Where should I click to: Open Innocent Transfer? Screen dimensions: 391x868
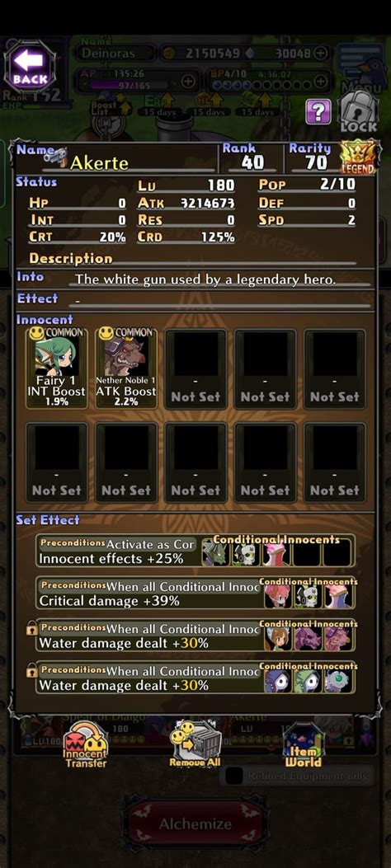tap(85, 746)
